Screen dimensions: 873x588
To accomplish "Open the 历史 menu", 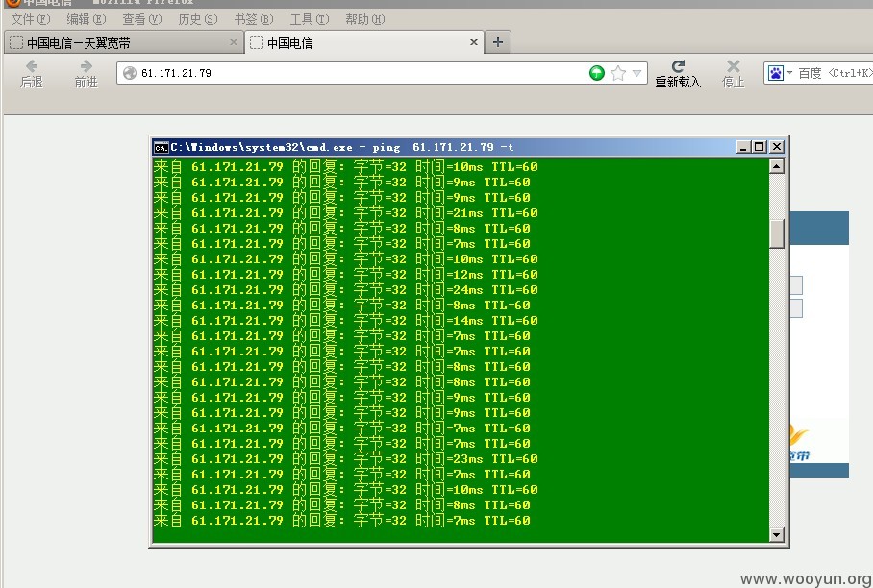I will tap(198, 19).
